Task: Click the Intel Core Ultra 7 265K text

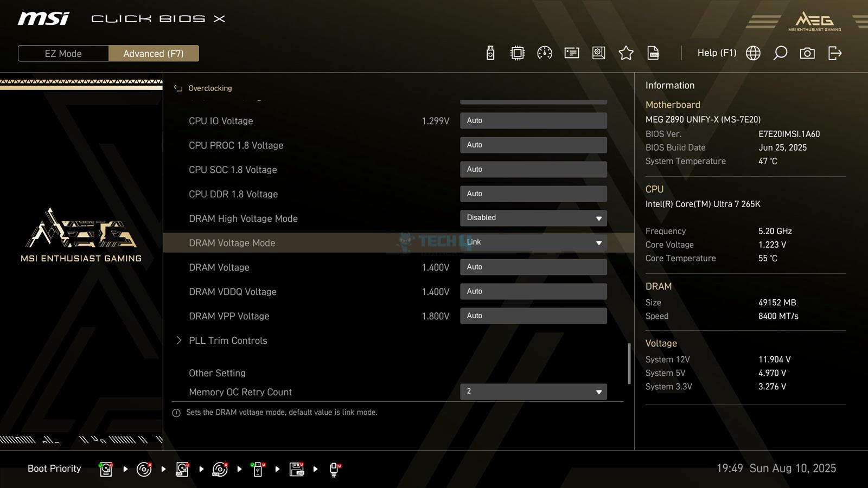Action: click(703, 204)
